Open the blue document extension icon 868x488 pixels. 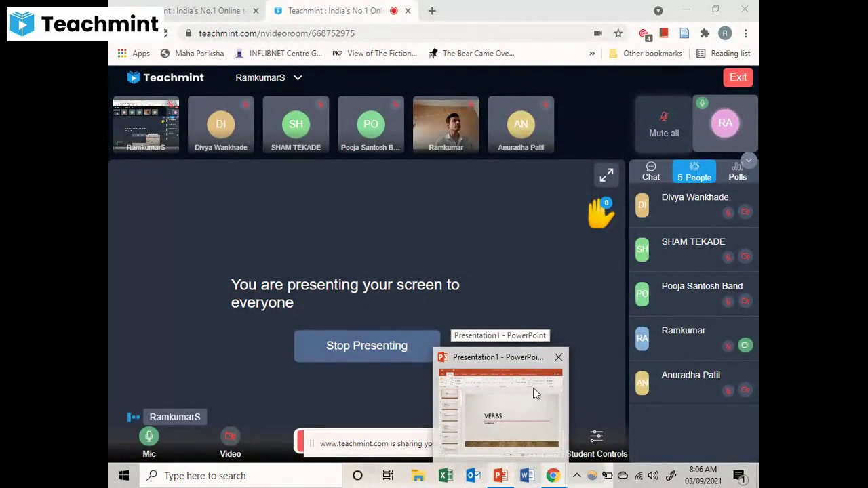[684, 33]
